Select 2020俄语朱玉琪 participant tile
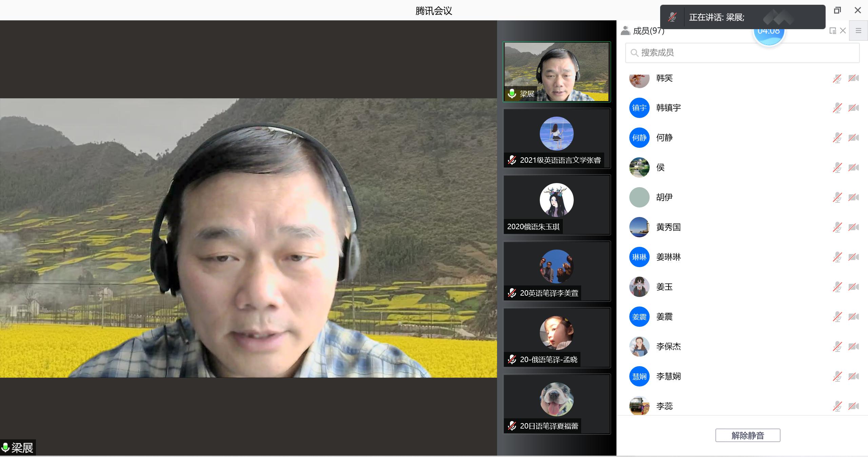Viewport: 868px width, 457px height. pyautogui.click(x=557, y=205)
